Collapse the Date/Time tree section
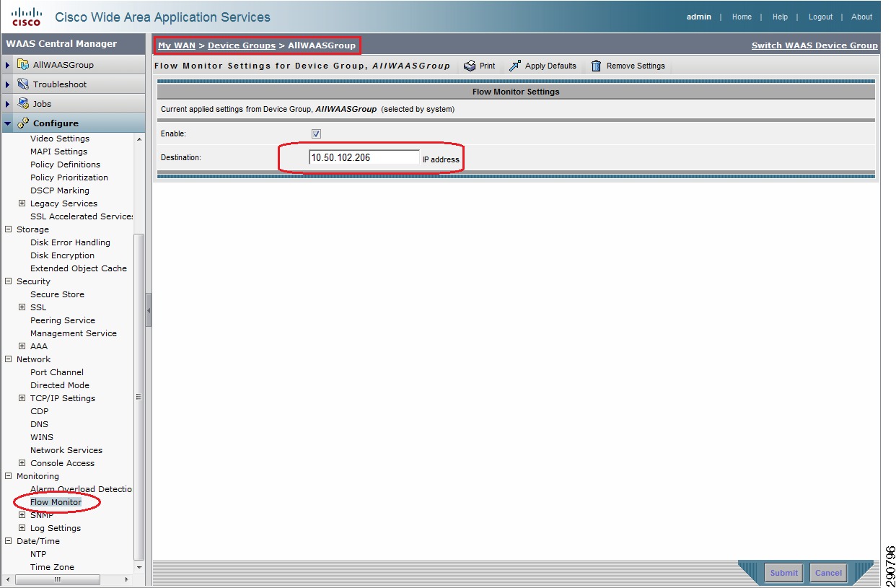This screenshot has width=896, height=588. (x=9, y=541)
